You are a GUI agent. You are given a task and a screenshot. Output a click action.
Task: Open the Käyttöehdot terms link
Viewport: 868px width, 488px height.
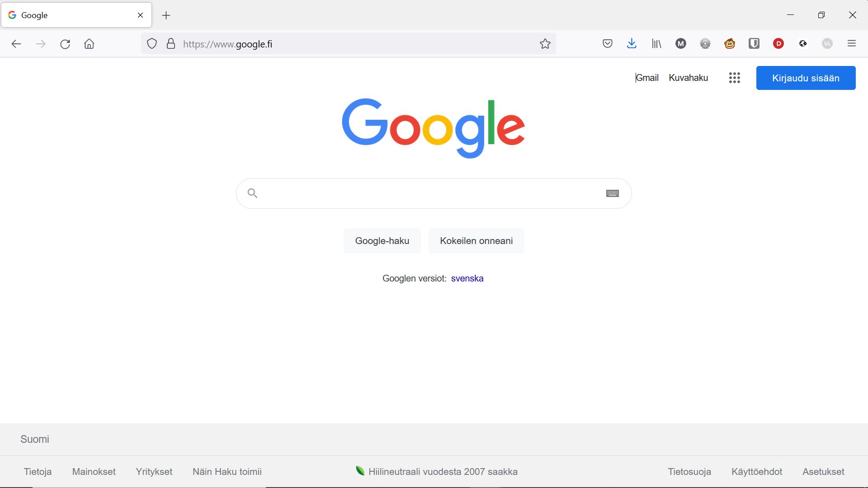click(757, 472)
